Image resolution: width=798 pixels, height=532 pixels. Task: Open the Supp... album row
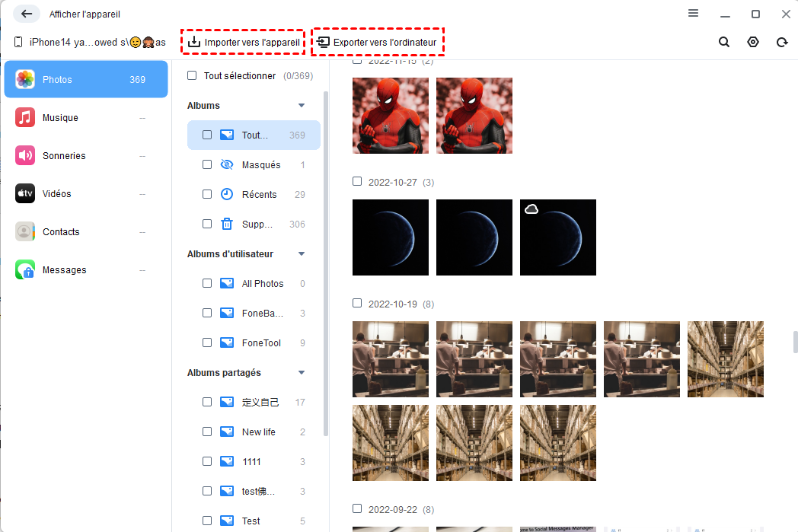point(254,224)
